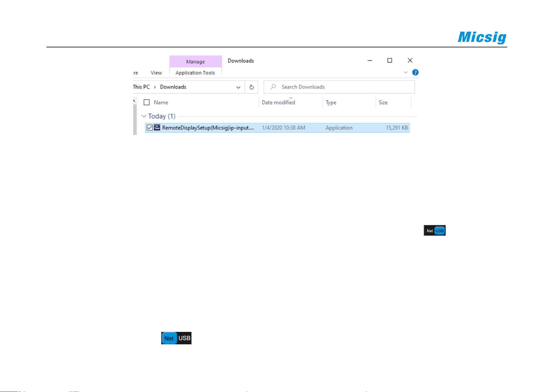Sort files by Date modified column
Image resolution: width=554 pixels, height=392 pixels.
point(278,102)
